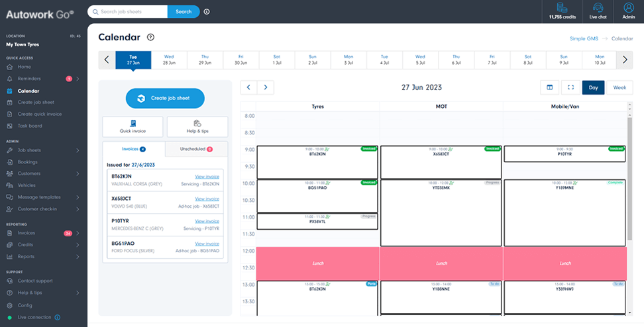
Task: Click the Search job sheets field
Action: click(127, 11)
